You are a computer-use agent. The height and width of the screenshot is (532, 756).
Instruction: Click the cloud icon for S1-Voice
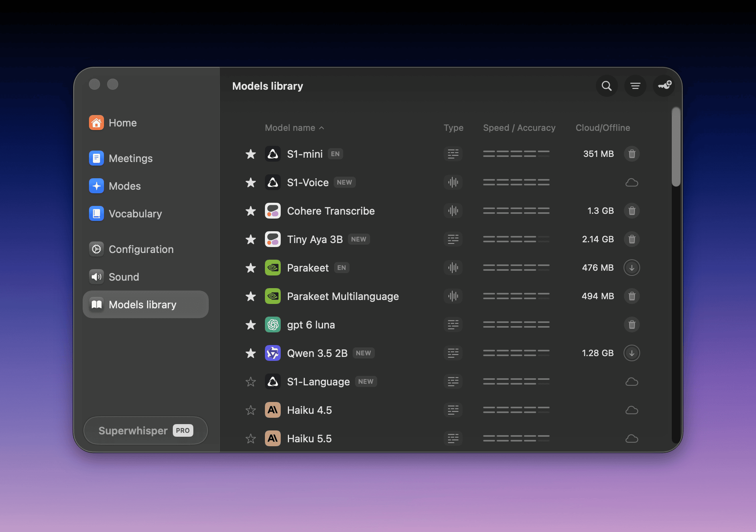632,183
